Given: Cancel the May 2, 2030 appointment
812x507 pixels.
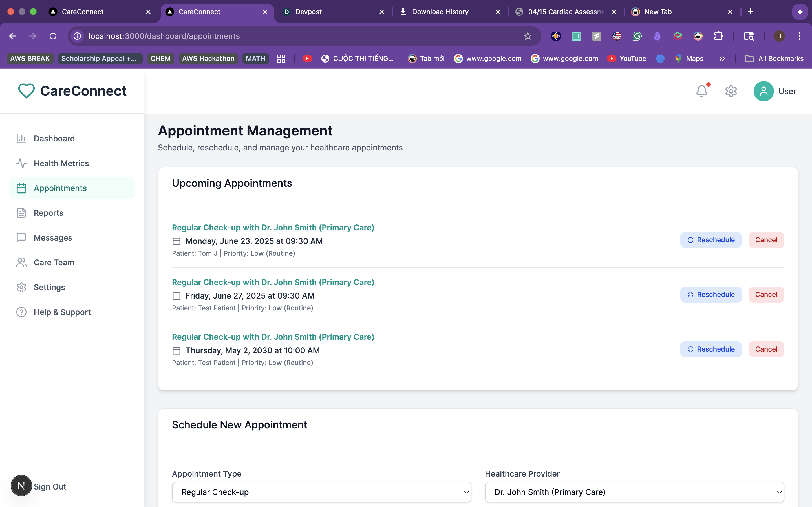Looking at the screenshot, I should coord(766,349).
